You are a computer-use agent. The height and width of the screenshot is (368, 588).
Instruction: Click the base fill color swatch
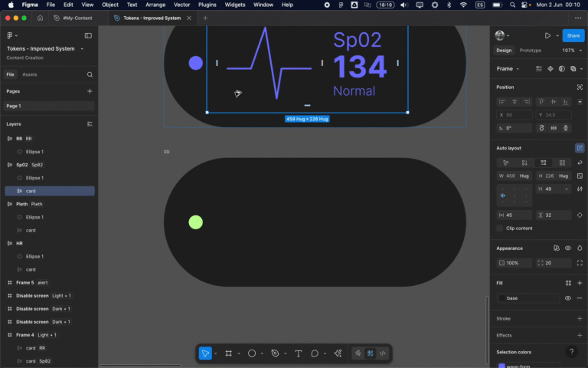[502, 297]
